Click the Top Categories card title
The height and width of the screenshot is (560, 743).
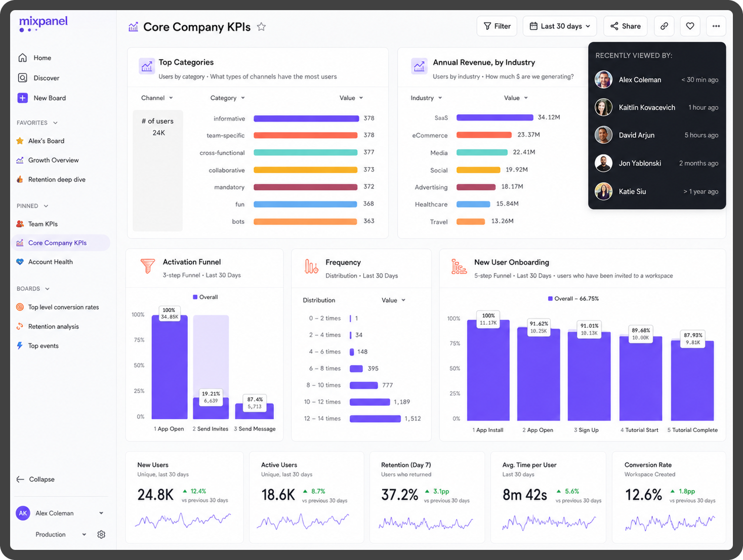tap(186, 62)
